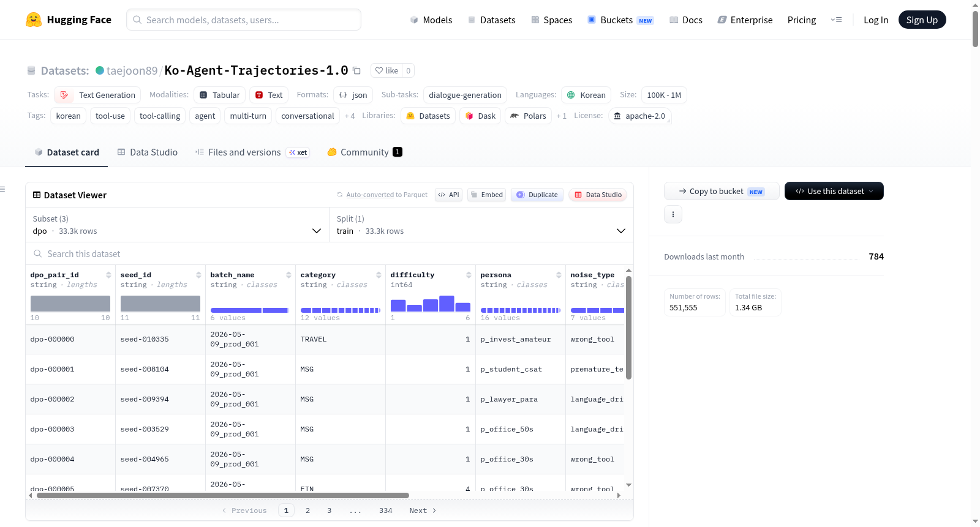980x527 pixels.
Task: Click the heart like button
Action: (386, 70)
